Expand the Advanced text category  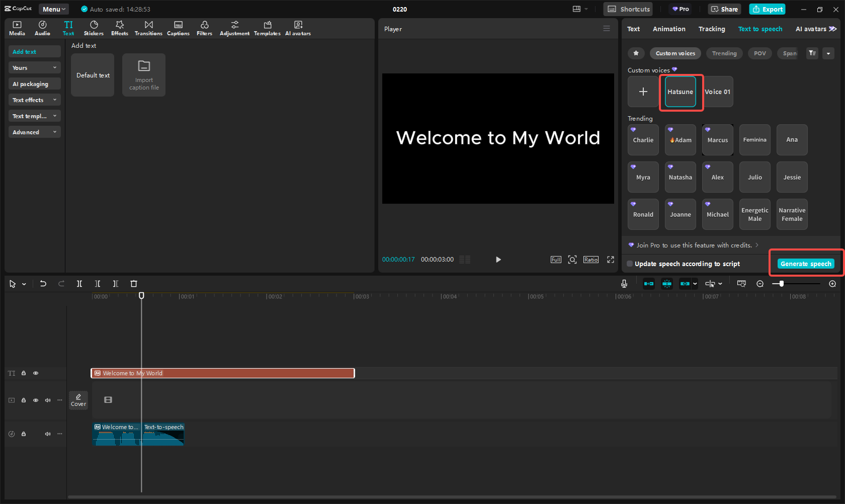click(34, 132)
